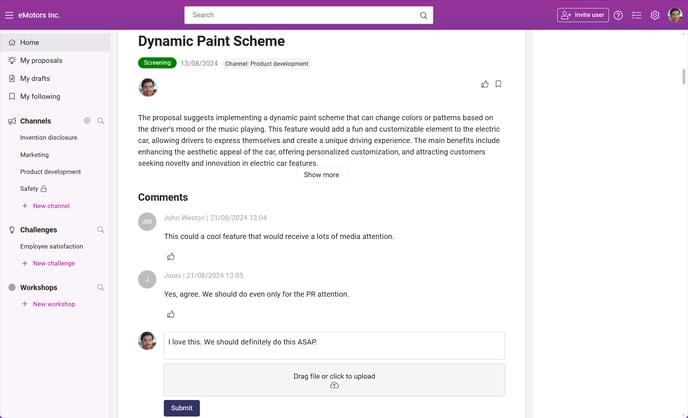Like Jouni's comment
The image size is (688, 418).
coord(171,314)
